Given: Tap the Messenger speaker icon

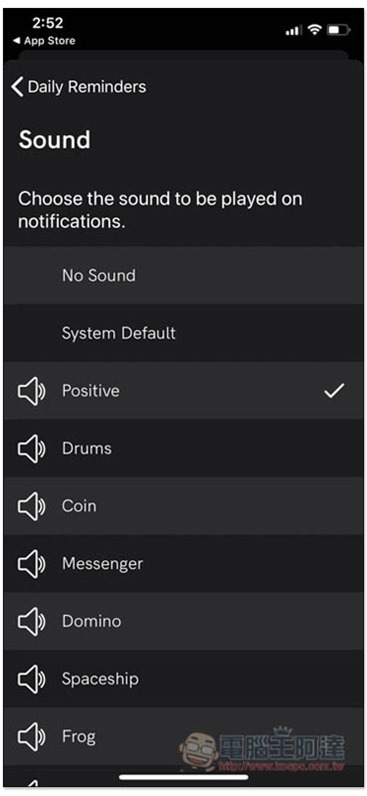Looking at the screenshot, I should (x=31, y=564).
